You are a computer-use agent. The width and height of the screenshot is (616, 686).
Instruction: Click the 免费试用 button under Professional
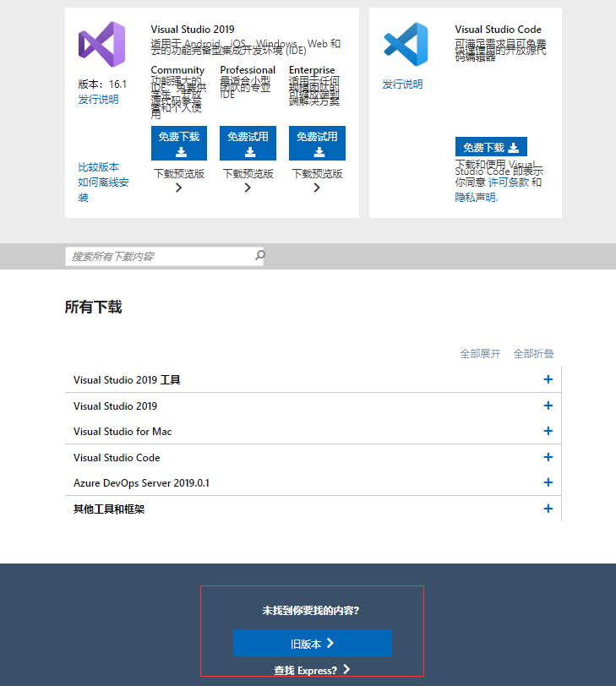click(x=248, y=143)
